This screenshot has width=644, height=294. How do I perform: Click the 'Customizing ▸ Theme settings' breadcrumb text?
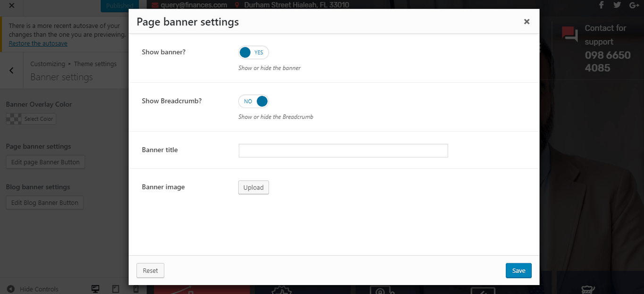[74, 64]
